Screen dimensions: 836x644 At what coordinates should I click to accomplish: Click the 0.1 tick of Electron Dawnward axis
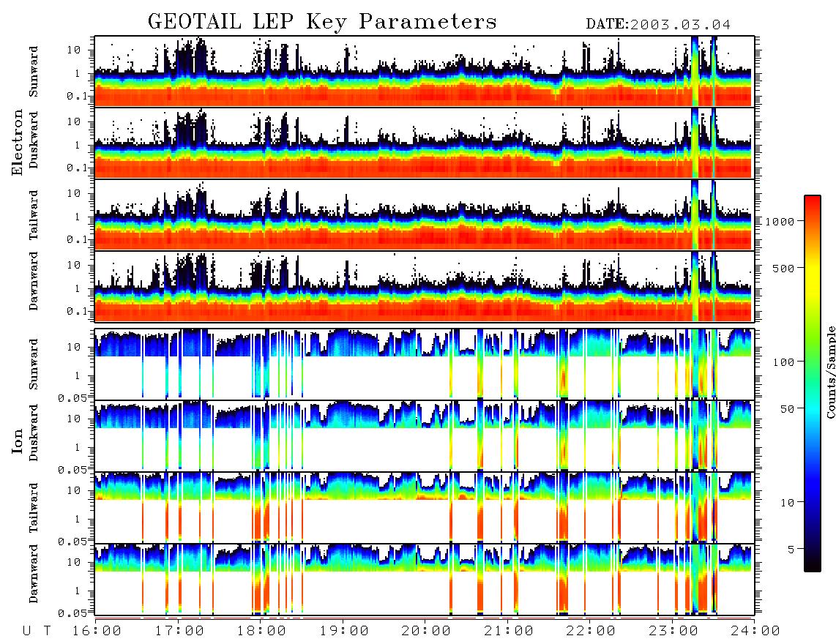coord(78,311)
